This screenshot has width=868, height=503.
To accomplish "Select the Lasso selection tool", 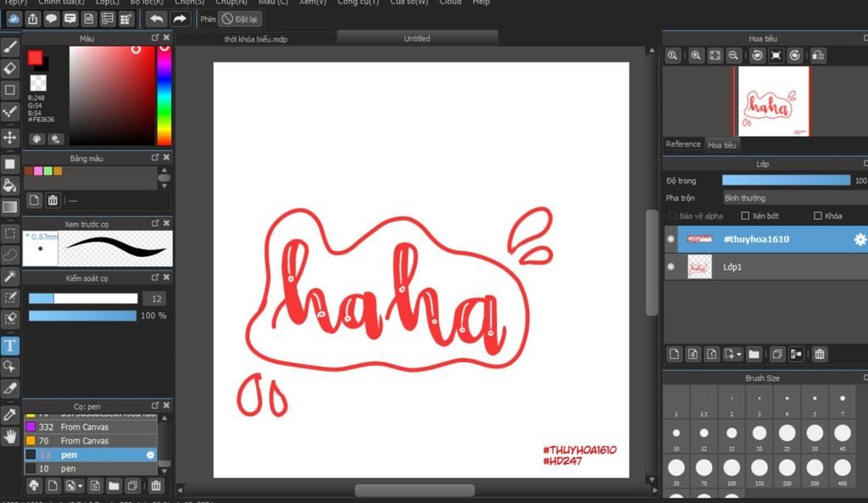I will [x=10, y=254].
